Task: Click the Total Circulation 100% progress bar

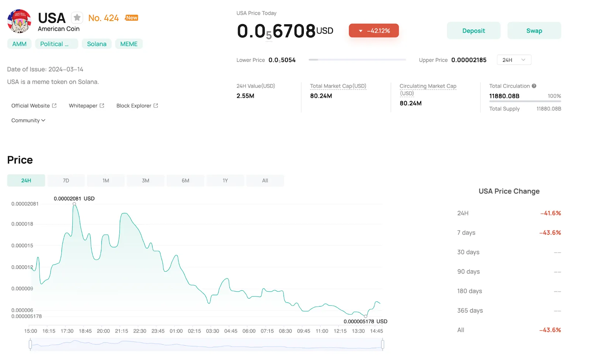Action: (x=525, y=101)
